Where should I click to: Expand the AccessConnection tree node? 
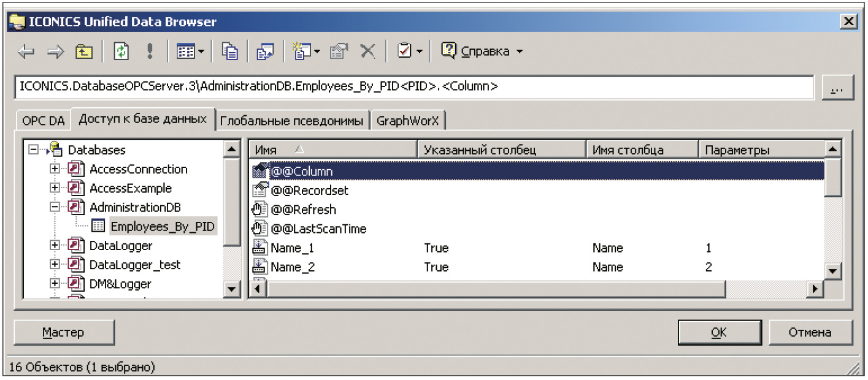(x=55, y=169)
